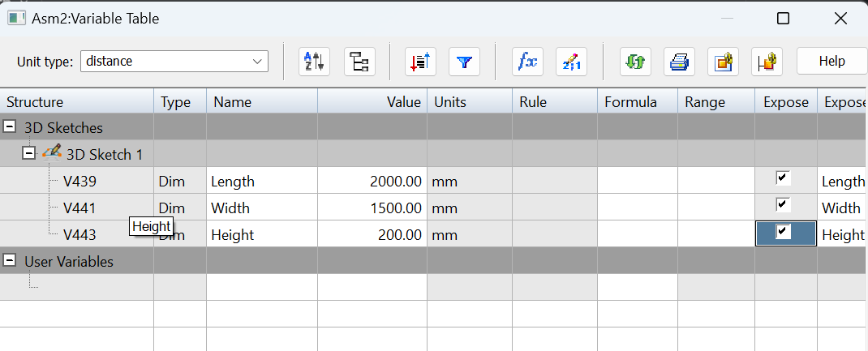Open the filter funnel tool
This screenshot has width=868, height=351.
pos(465,62)
